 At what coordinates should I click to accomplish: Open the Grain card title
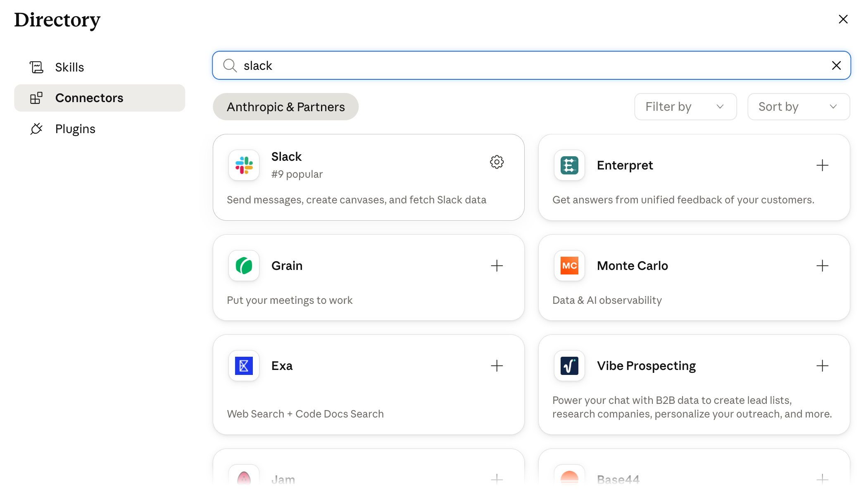tap(287, 265)
